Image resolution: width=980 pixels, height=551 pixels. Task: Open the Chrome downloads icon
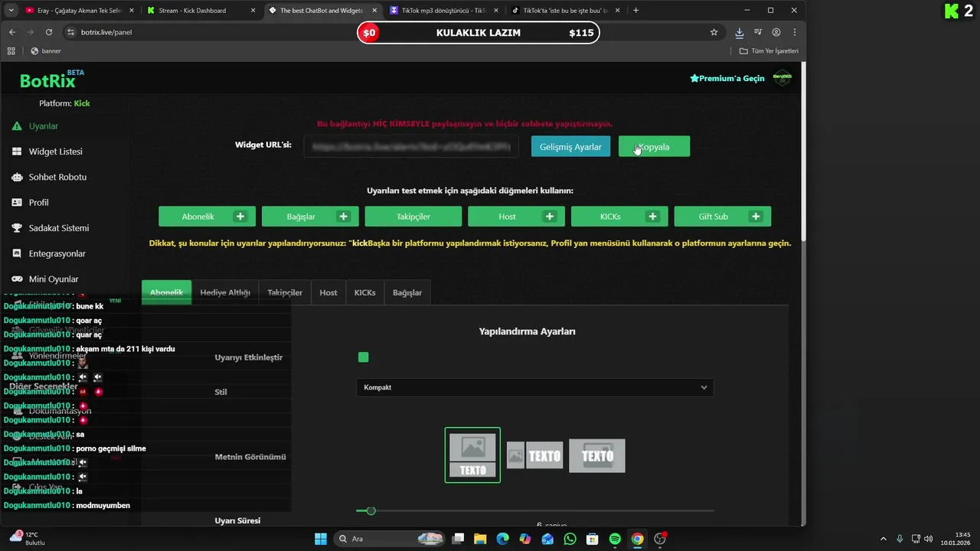(739, 32)
